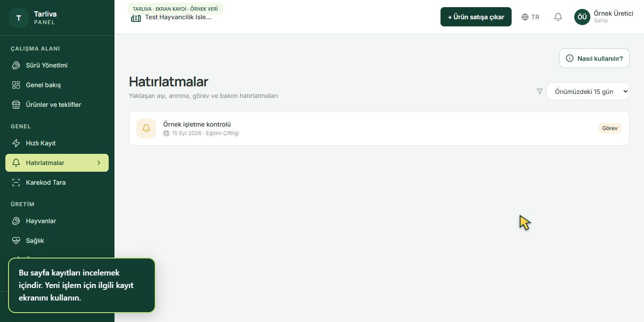The image size is (644, 322).
Task: Click the Tarliva logo tile with letter T
Action: click(19, 18)
